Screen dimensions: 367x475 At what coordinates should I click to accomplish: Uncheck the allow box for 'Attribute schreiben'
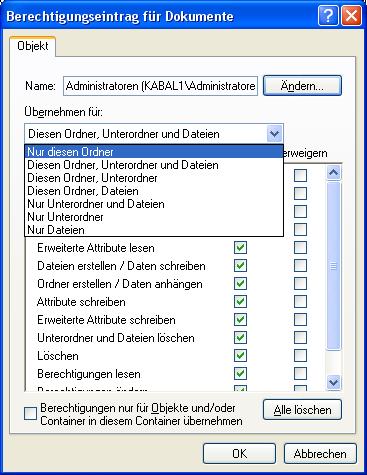tap(240, 302)
